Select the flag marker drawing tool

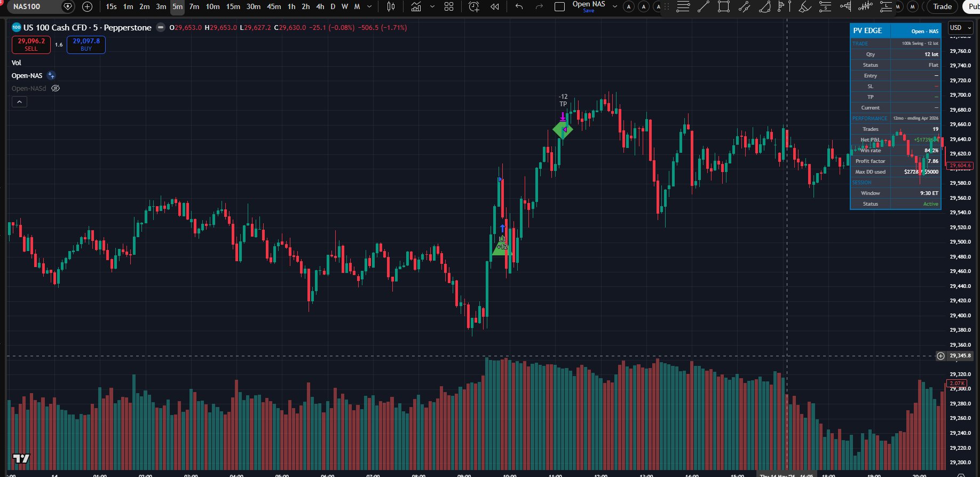[784, 6]
